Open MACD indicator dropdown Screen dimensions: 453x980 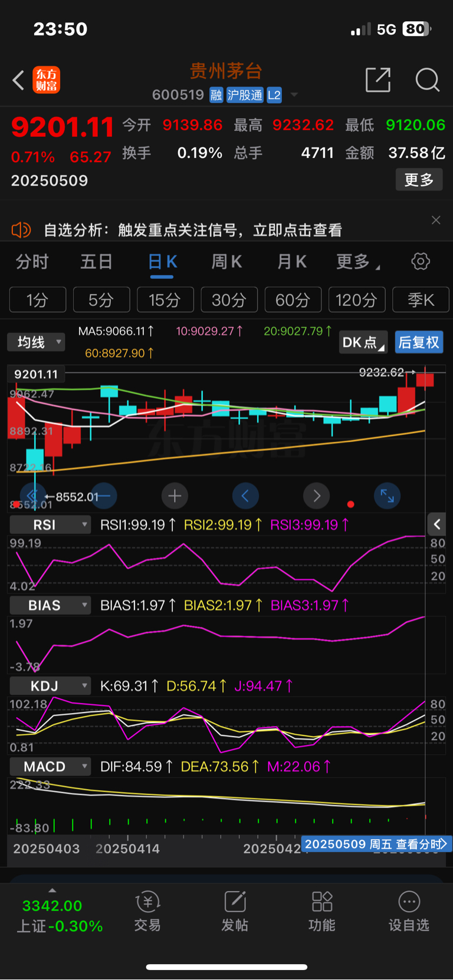click(x=50, y=767)
